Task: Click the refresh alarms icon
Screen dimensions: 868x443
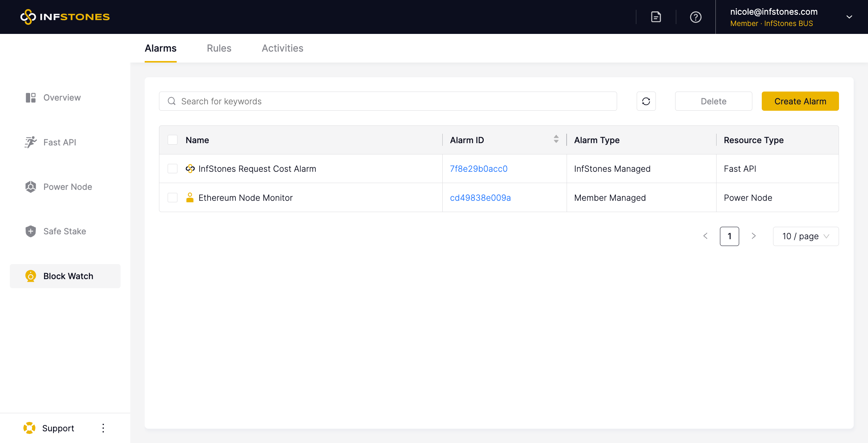Action: click(x=646, y=101)
